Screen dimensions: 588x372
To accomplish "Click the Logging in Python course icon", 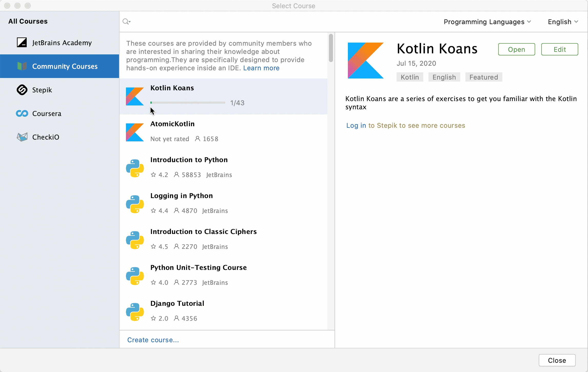I will tap(135, 204).
